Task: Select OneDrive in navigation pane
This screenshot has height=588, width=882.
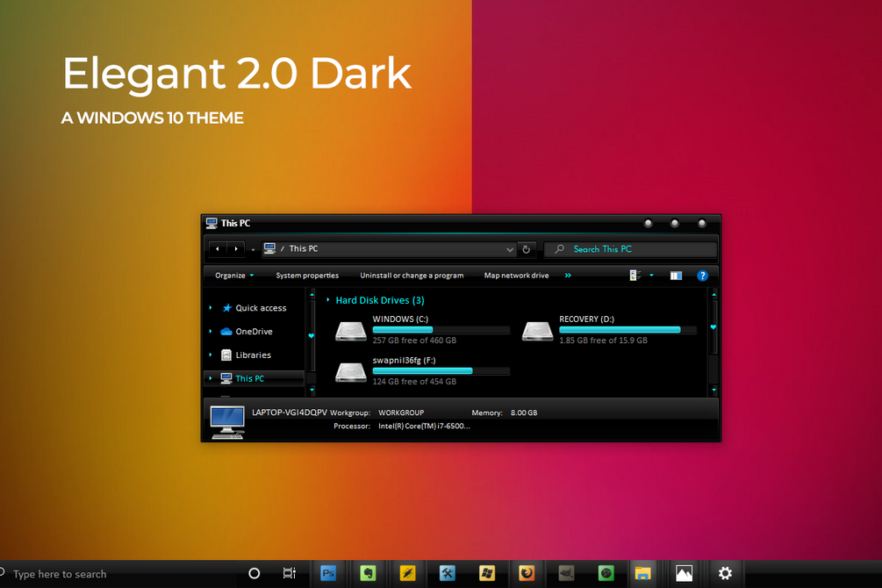Action: click(x=254, y=332)
